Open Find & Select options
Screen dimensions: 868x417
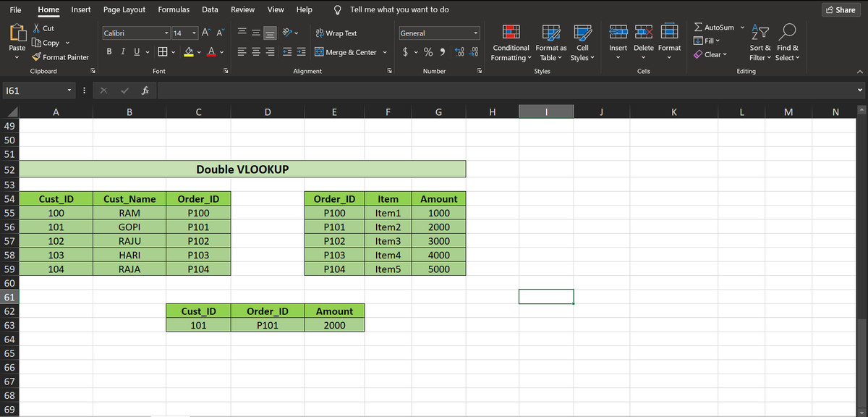(787, 42)
